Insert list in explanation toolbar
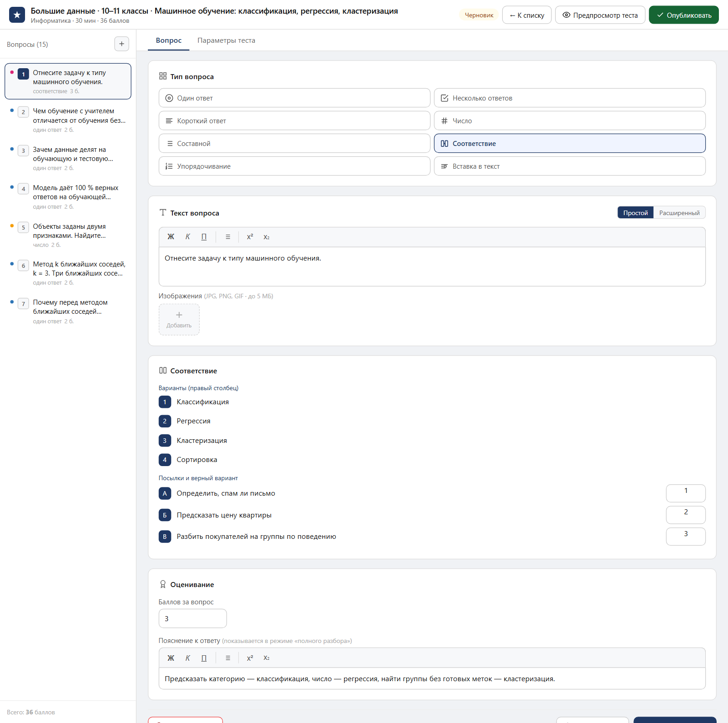The image size is (728, 723). [x=228, y=658]
